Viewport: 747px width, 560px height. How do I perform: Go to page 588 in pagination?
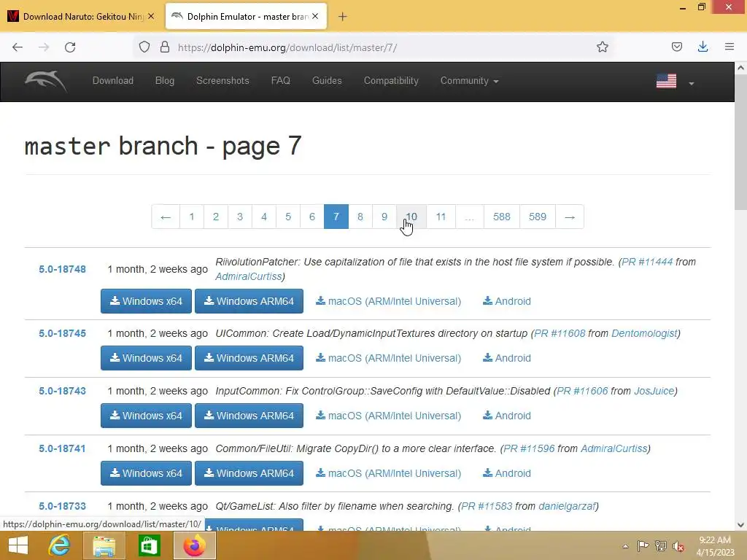coord(502,217)
